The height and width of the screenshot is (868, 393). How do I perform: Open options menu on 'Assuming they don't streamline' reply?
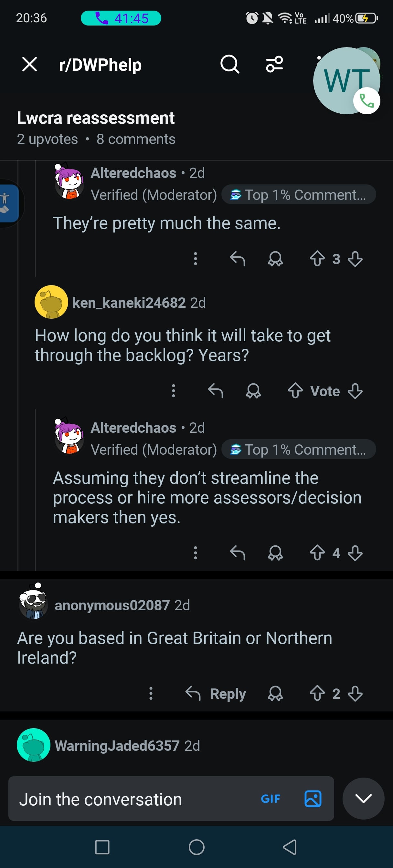pos(195,553)
